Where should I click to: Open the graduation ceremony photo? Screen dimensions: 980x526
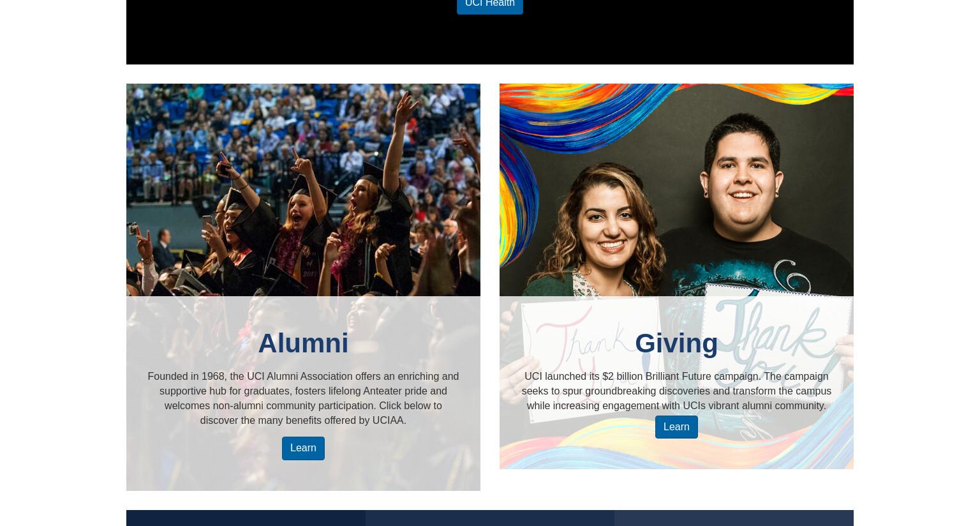[x=303, y=190]
